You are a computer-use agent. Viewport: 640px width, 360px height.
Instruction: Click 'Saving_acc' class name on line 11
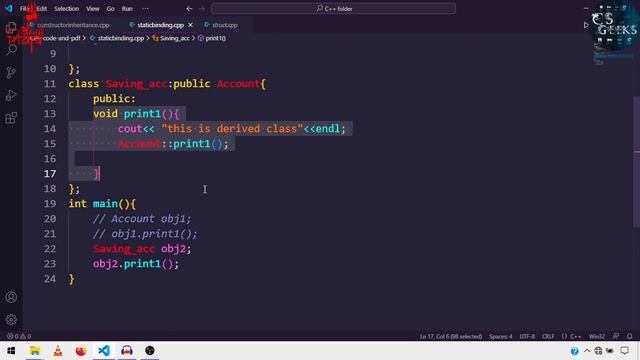tap(136, 84)
